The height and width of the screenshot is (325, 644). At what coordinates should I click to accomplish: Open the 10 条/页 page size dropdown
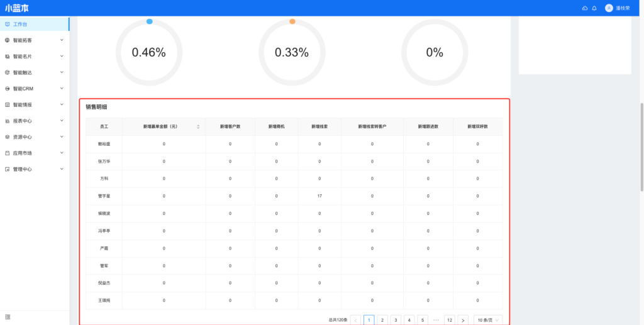click(x=488, y=320)
